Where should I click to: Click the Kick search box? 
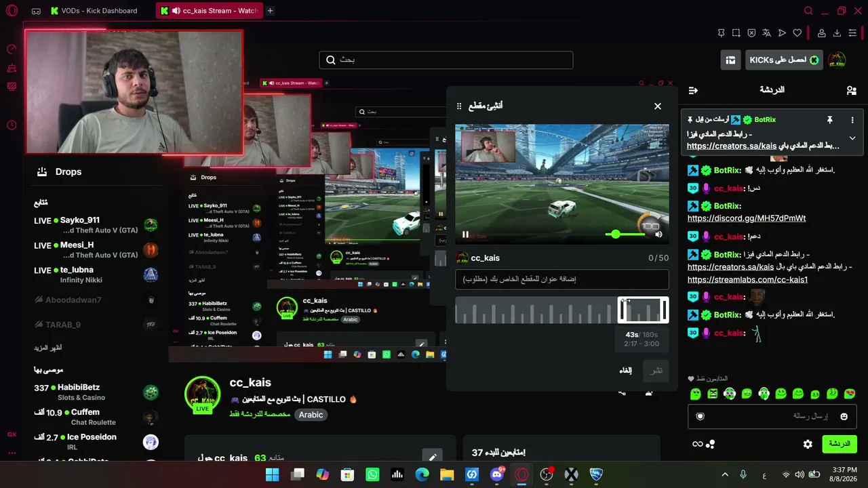tap(446, 60)
